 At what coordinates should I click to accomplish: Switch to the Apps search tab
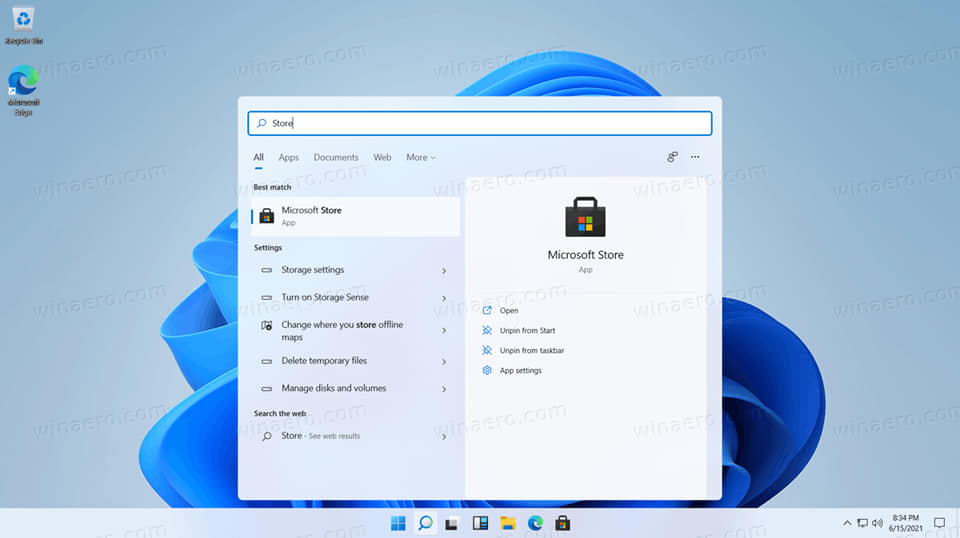pyautogui.click(x=288, y=157)
